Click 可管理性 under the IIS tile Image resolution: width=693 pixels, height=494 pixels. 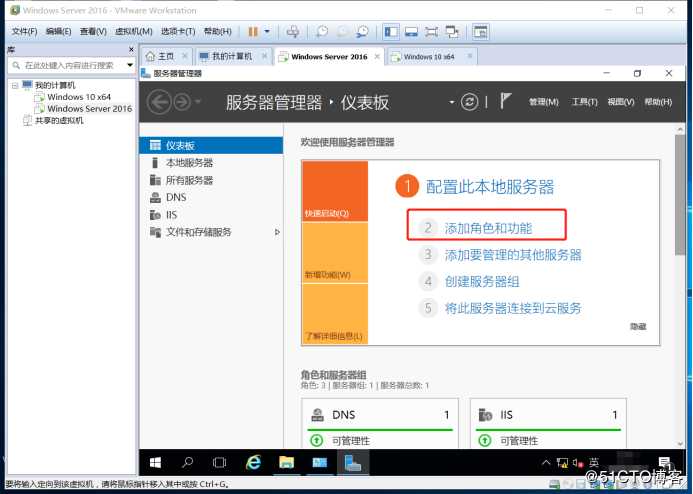(x=519, y=441)
